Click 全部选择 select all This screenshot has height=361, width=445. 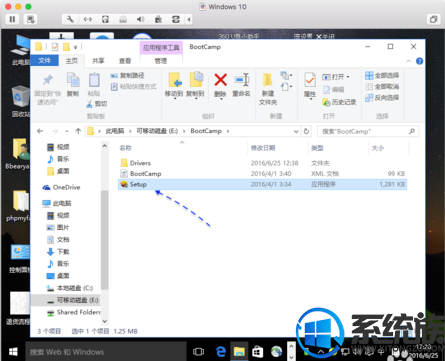coord(382,76)
